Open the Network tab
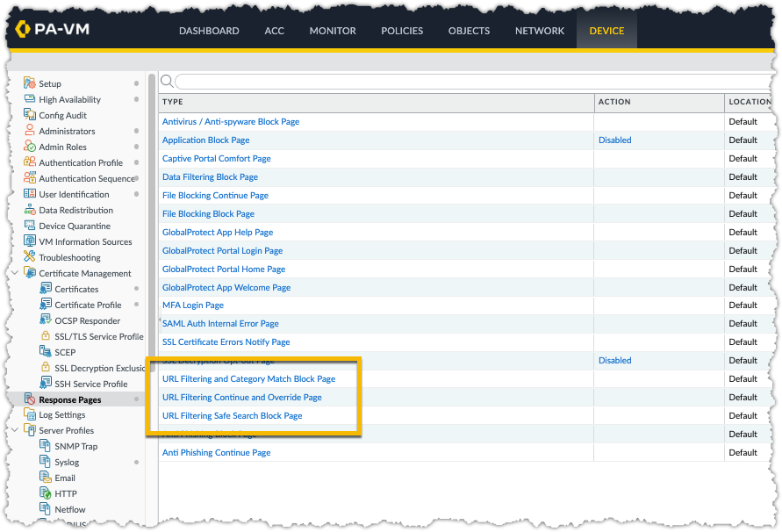The image size is (782, 532). (540, 31)
